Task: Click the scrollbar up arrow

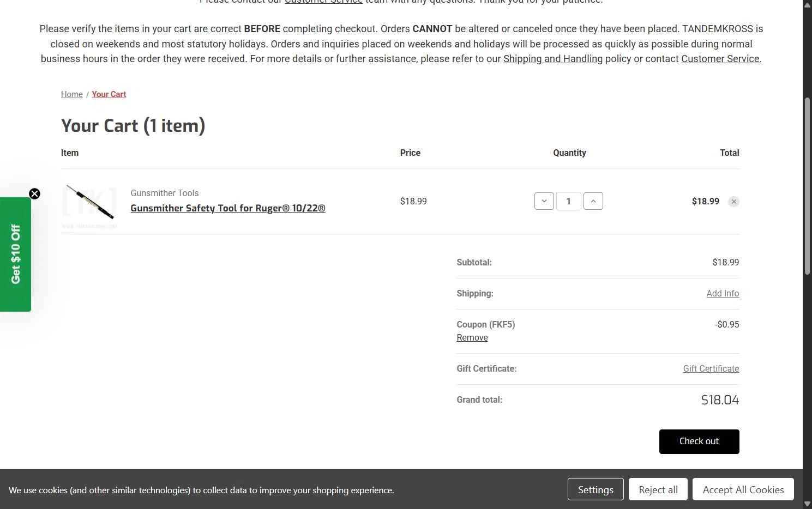Action: 807,4
